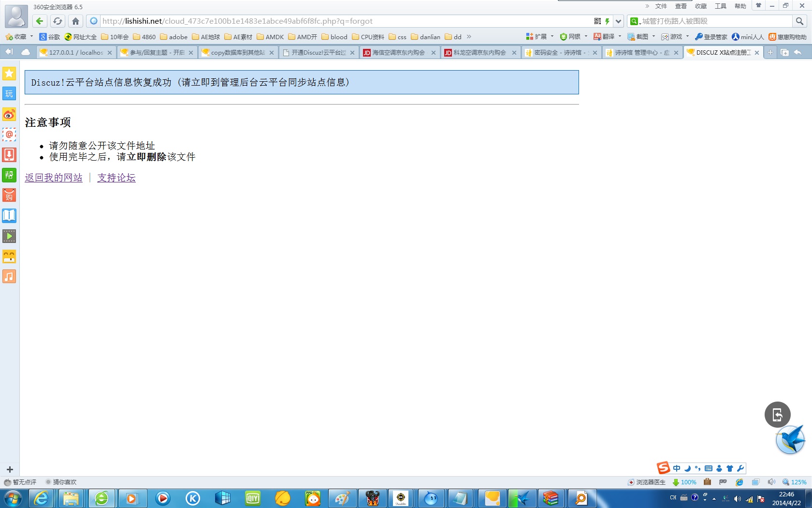Screen dimensions: 812x508
Task: Switch to the 海信空调京东内购会 tab
Action: [400, 52]
